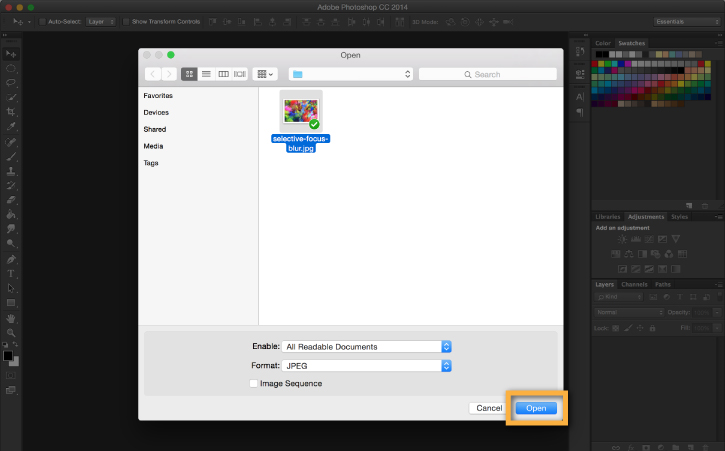Switch to the Styles tab
This screenshot has height=451, width=725.
click(679, 216)
